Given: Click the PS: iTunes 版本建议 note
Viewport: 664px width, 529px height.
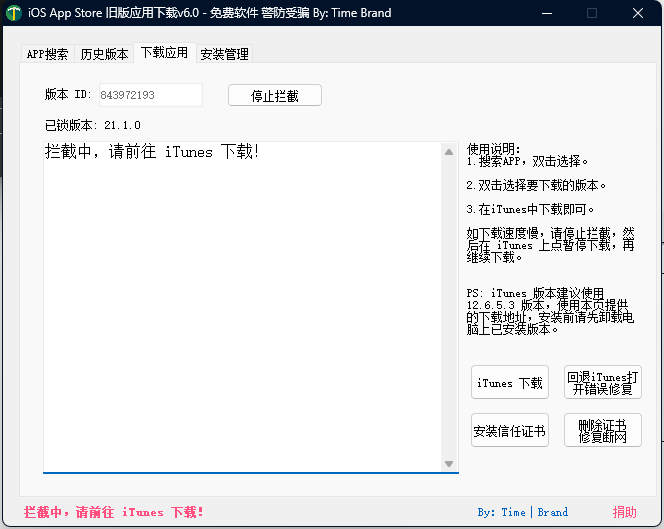Looking at the screenshot, I should pyautogui.click(x=550, y=311).
